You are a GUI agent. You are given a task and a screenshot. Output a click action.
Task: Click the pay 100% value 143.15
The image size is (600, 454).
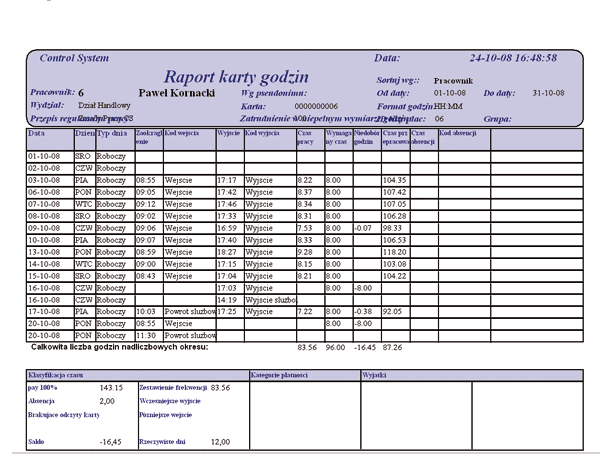(111, 388)
